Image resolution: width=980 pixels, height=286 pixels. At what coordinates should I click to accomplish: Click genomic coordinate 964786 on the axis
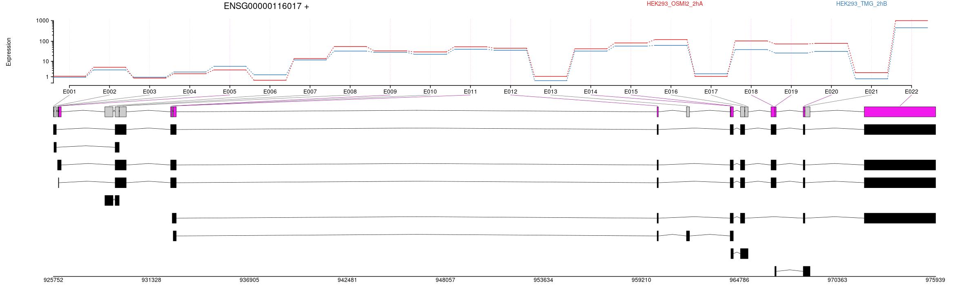point(739,280)
